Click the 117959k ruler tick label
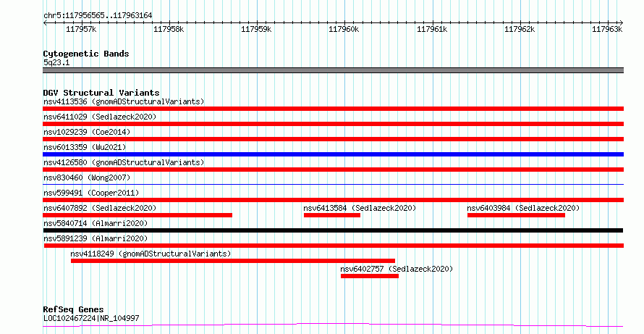This screenshot has width=644, height=334. point(256,29)
